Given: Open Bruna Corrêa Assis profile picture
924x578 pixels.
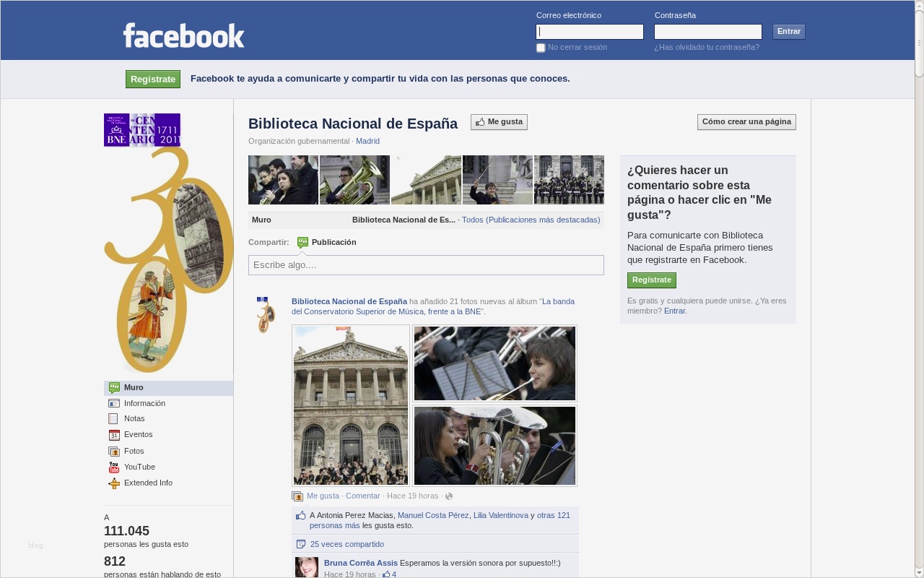Looking at the screenshot, I should click(307, 567).
